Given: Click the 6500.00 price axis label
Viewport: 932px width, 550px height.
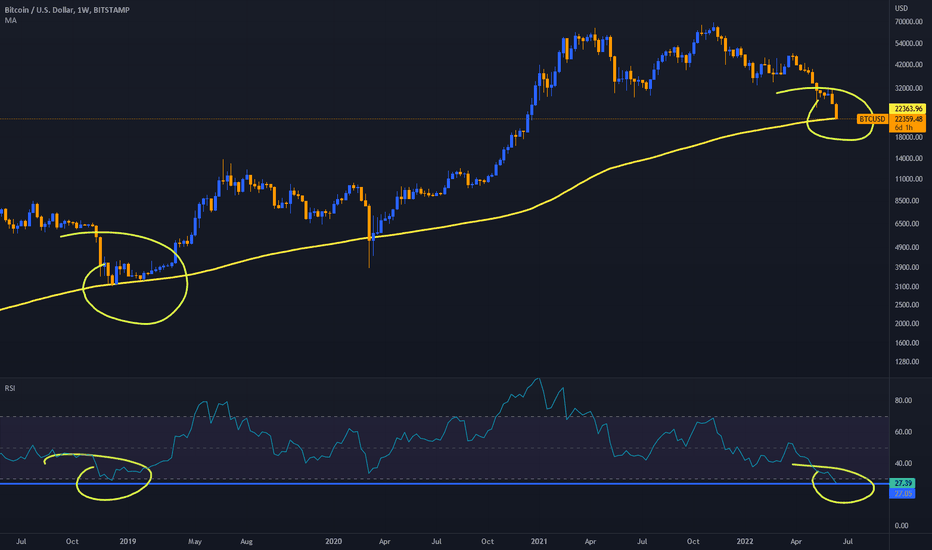Looking at the screenshot, I should (x=907, y=224).
